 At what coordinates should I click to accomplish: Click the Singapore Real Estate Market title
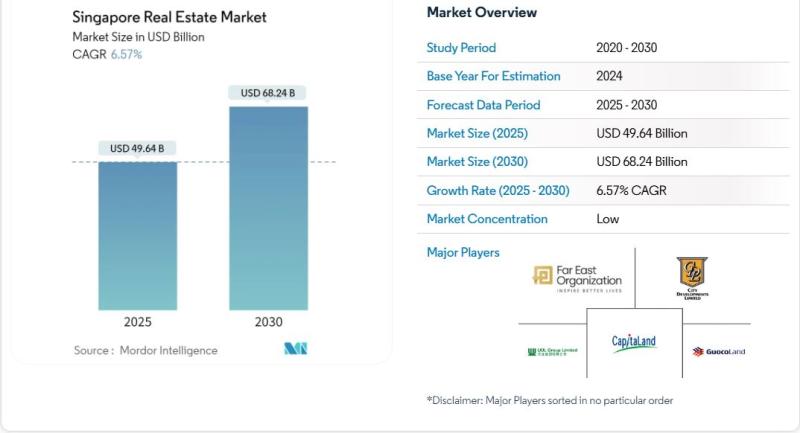(169, 17)
